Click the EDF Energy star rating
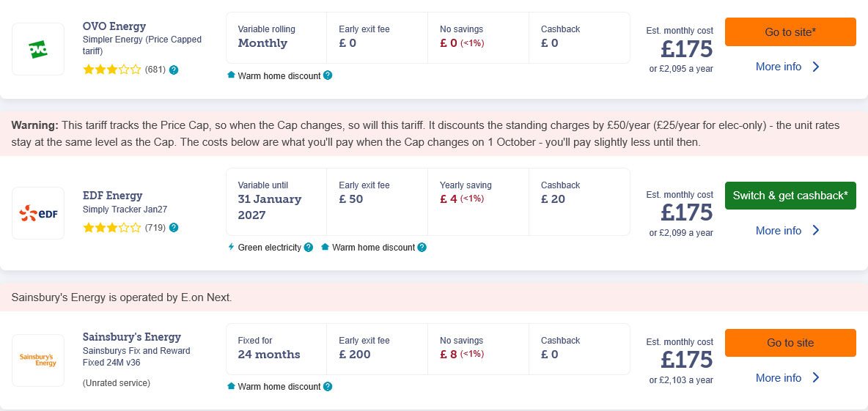 (112, 227)
